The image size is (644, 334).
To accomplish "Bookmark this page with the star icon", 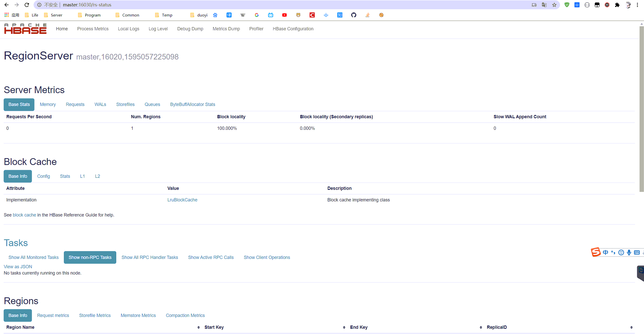I will tap(554, 5).
